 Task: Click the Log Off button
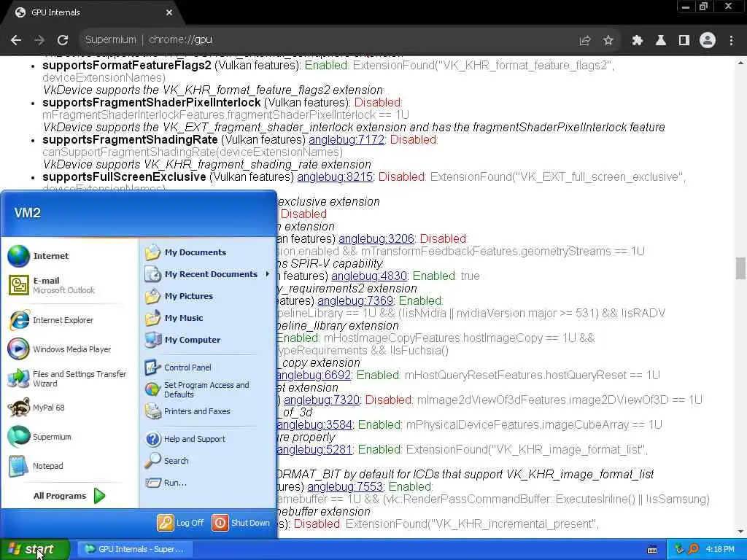(181, 523)
